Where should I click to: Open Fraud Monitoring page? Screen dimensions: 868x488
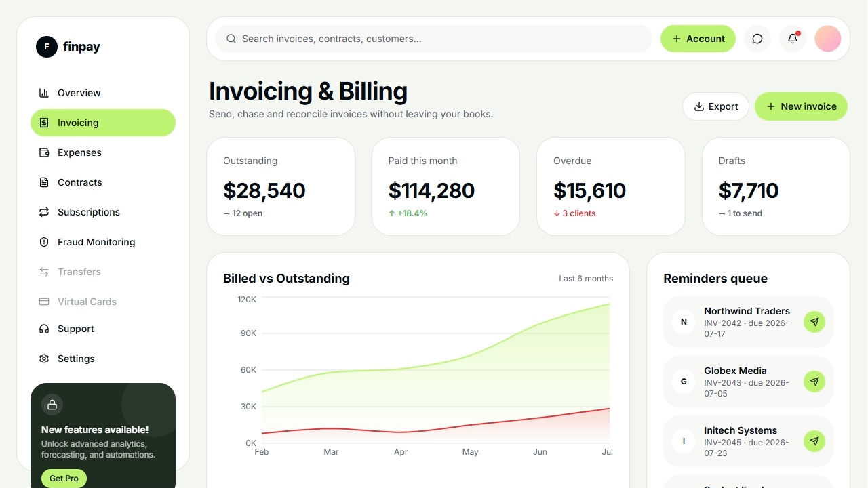pos(103,242)
